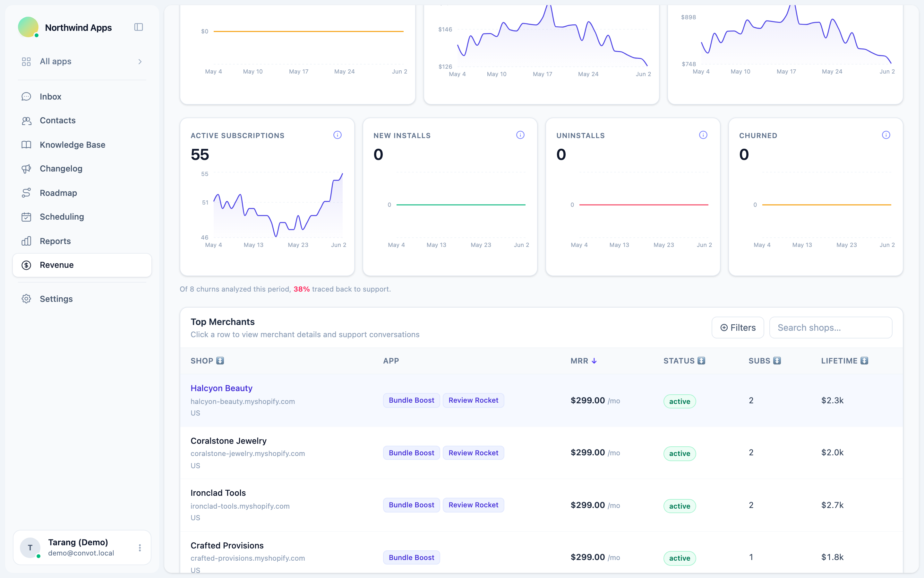
Task: Click Halcyon Beauty's Bundle Boost tag
Action: click(x=412, y=401)
